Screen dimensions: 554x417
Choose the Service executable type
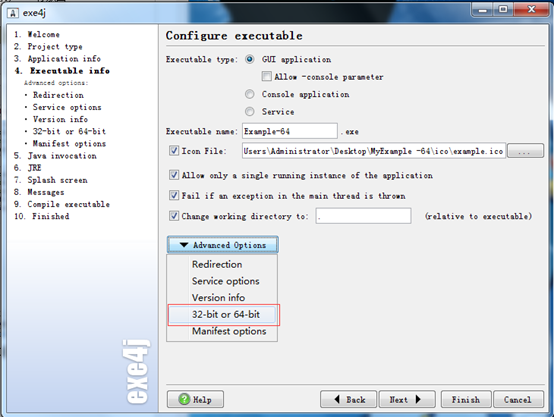click(249, 112)
